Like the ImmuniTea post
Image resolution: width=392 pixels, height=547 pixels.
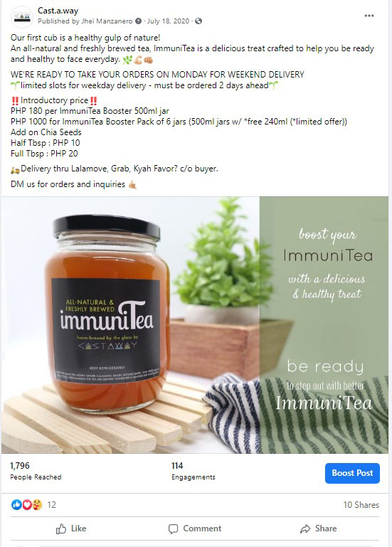click(71, 529)
